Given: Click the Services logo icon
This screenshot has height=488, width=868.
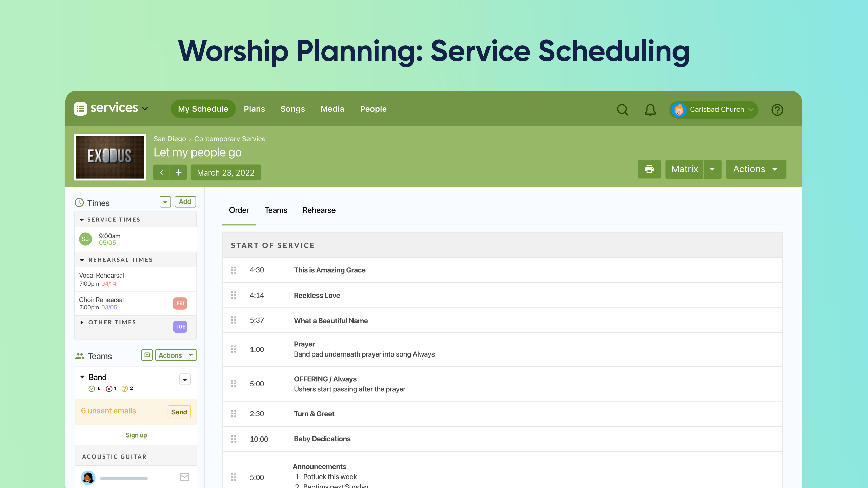Looking at the screenshot, I should click(81, 108).
